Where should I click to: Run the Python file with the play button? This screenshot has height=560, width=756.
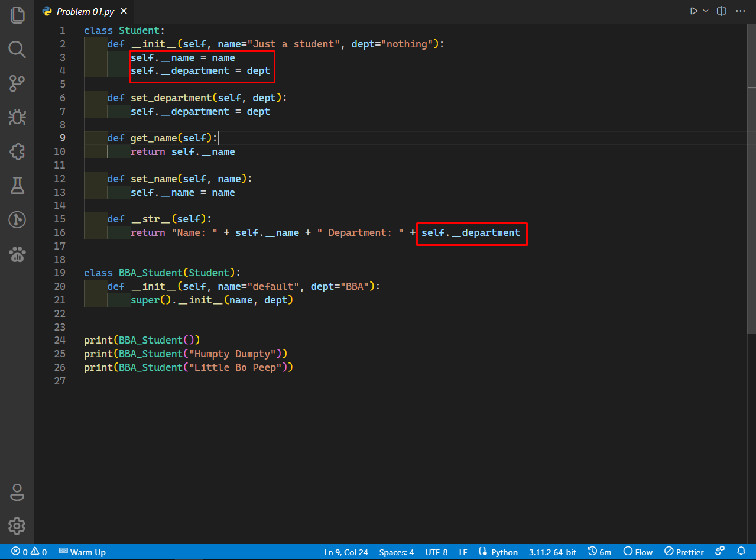click(x=693, y=10)
